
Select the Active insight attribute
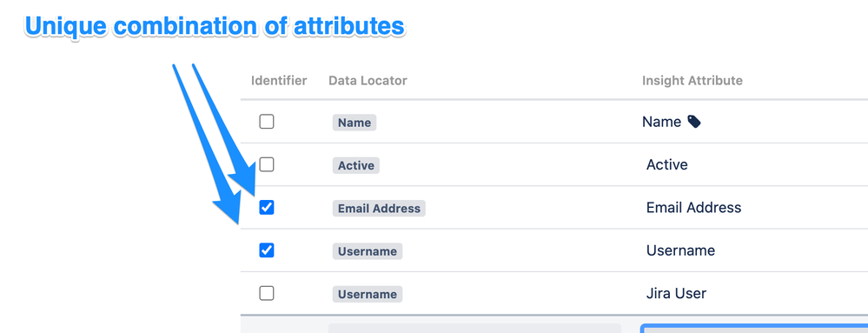(667, 164)
